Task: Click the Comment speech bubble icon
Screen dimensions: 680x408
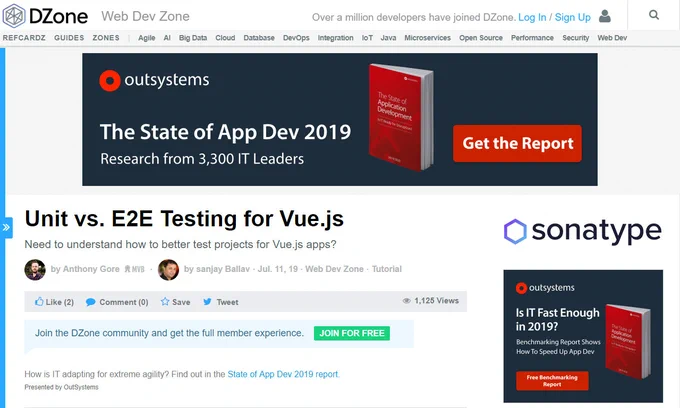Action: pos(91,302)
